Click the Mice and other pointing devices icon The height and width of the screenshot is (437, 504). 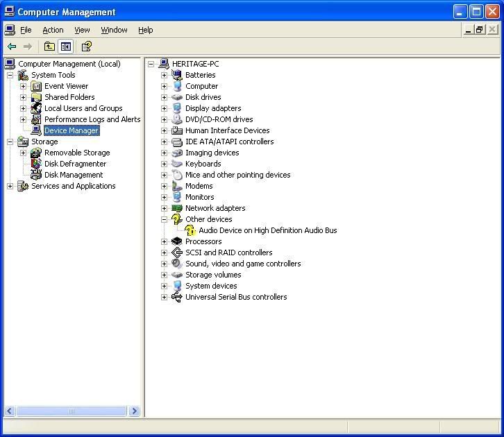[x=177, y=175]
